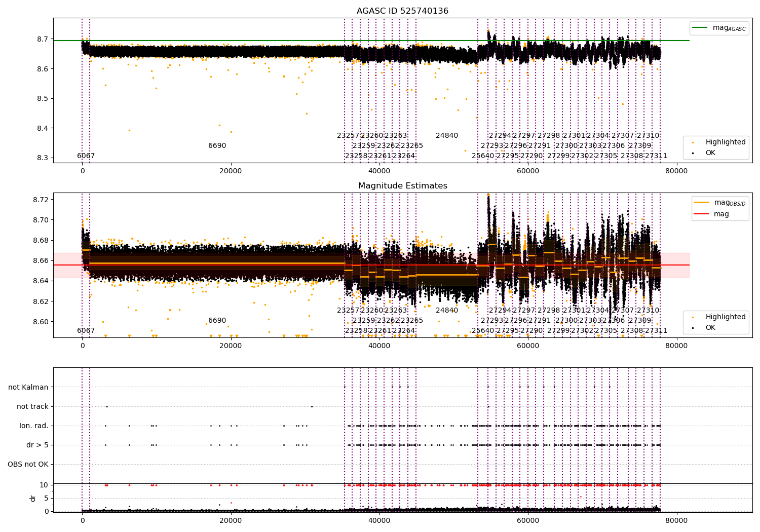Click the 'AGASC ID 525740136' plot title

pos(402,11)
